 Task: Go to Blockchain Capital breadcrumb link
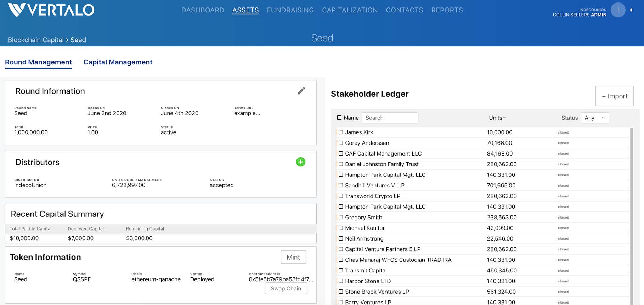[x=36, y=40]
